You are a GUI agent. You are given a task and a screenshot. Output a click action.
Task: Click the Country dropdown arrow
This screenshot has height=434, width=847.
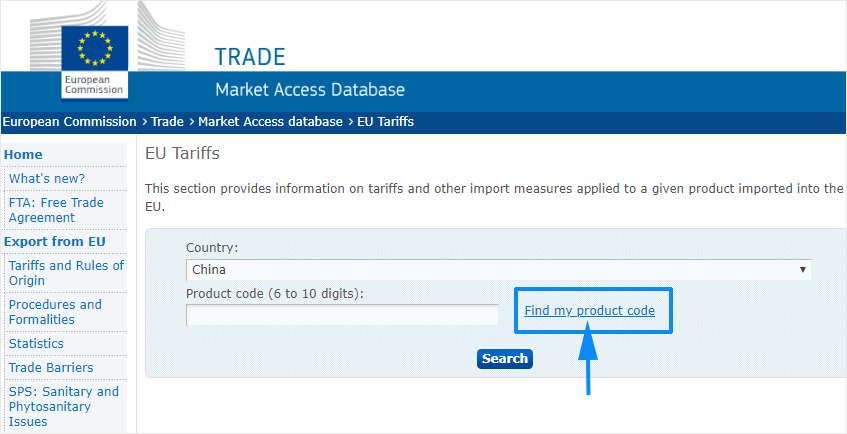point(803,269)
